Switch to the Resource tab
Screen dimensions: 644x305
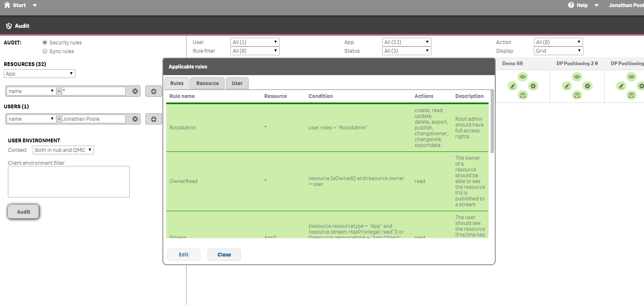pyautogui.click(x=208, y=83)
